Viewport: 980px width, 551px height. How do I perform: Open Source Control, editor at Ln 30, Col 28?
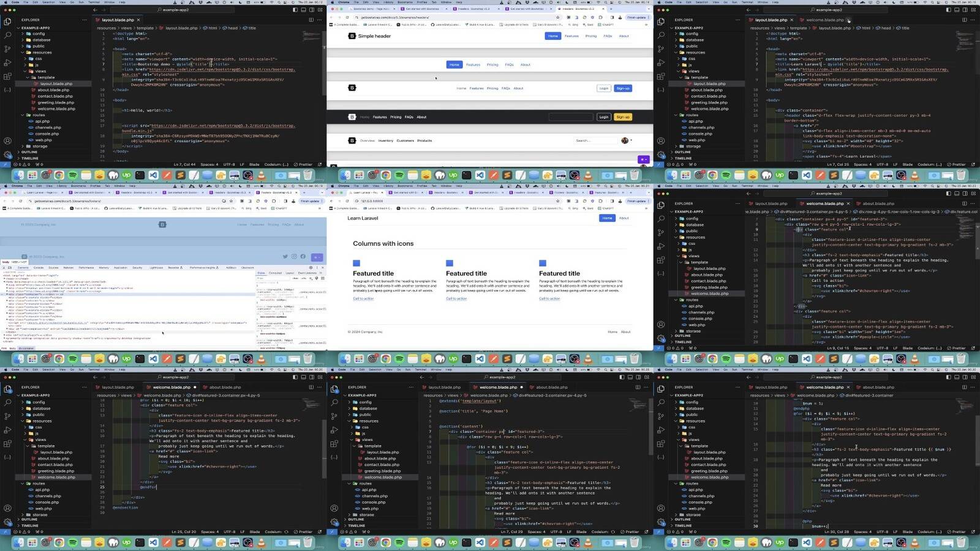point(661,416)
